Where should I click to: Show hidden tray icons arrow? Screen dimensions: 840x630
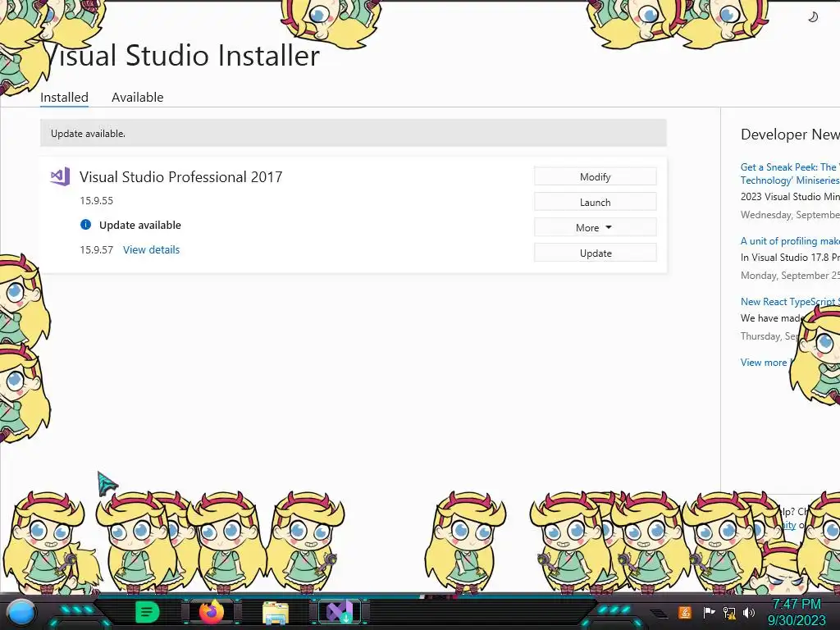[x=660, y=613]
